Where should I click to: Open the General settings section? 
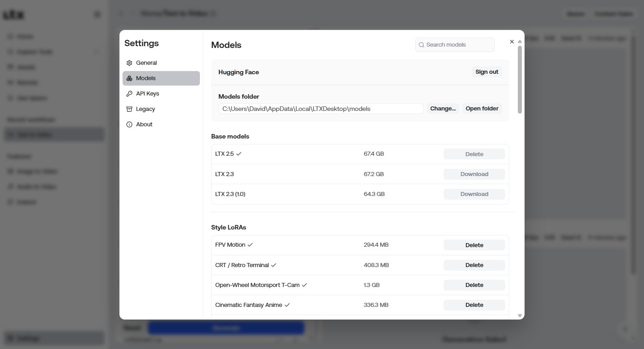161,63
